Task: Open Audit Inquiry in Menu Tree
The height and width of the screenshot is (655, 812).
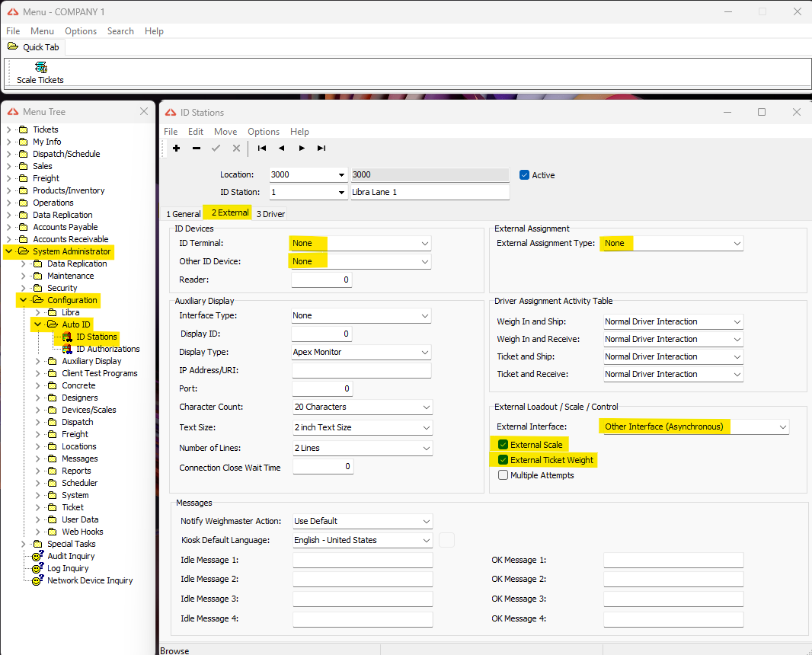Action: (x=71, y=556)
